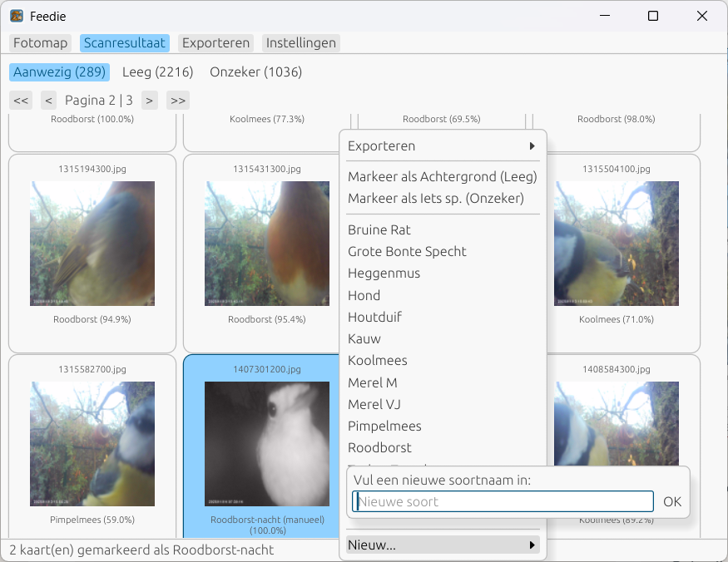This screenshot has height=562, width=728.
Task: Open the Instellingen tab
Action: click(x=300, y=42)
